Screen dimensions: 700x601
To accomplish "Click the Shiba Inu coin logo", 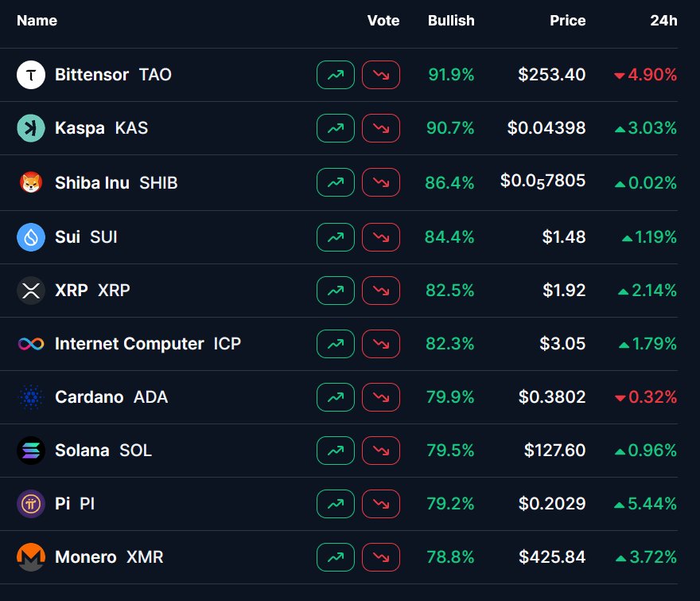I will [31, 183].
